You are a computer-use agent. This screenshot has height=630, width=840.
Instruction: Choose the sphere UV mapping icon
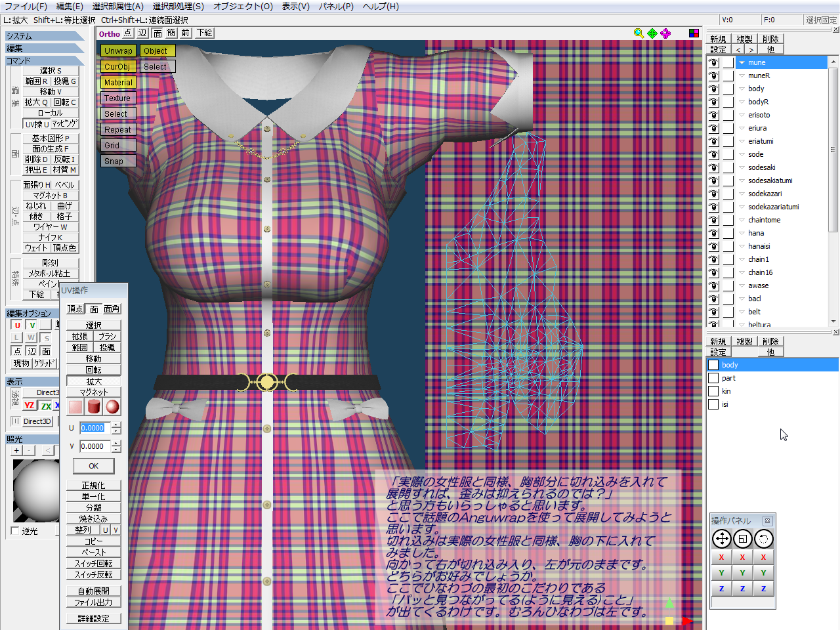click(112, 407)
